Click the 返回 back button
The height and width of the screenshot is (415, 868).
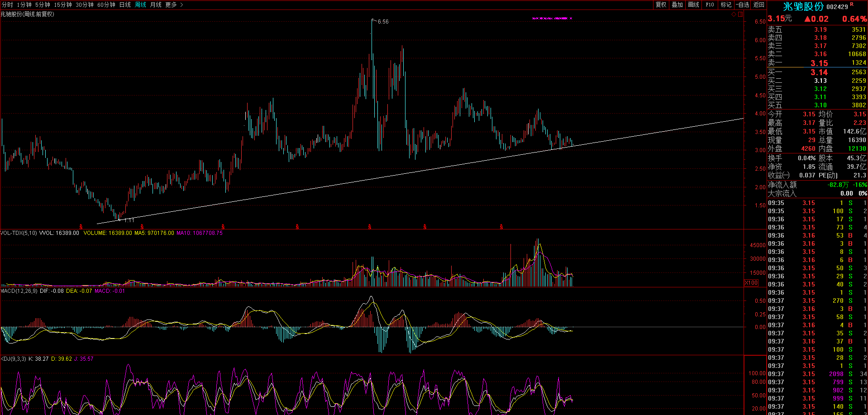click(x=759, y=5)
